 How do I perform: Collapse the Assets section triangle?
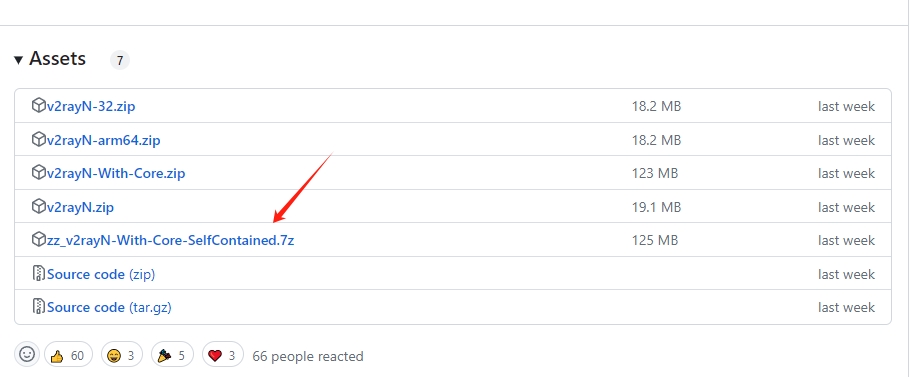point(19,59)
